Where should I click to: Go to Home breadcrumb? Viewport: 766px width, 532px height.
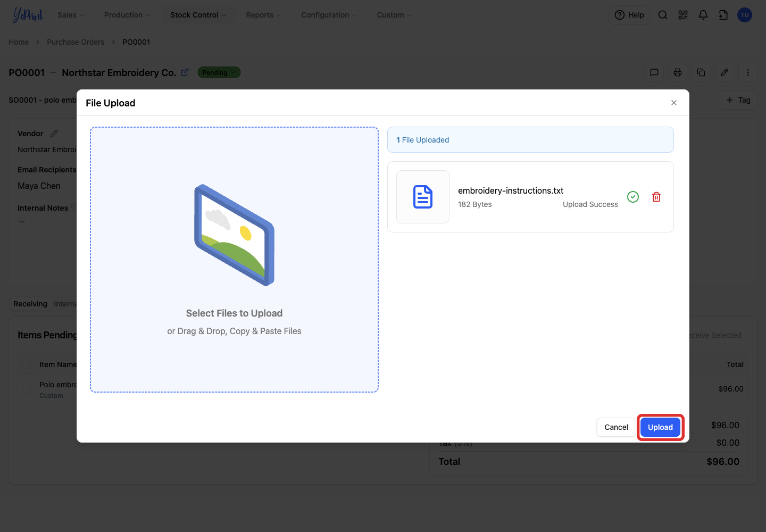click(19, 42)
